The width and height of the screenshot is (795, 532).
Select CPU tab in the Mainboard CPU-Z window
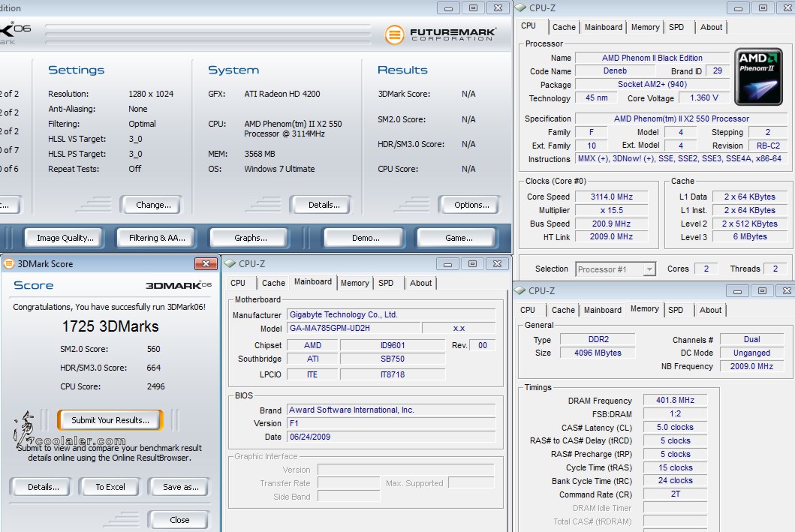pyautogui.click(x=238, y=283)
